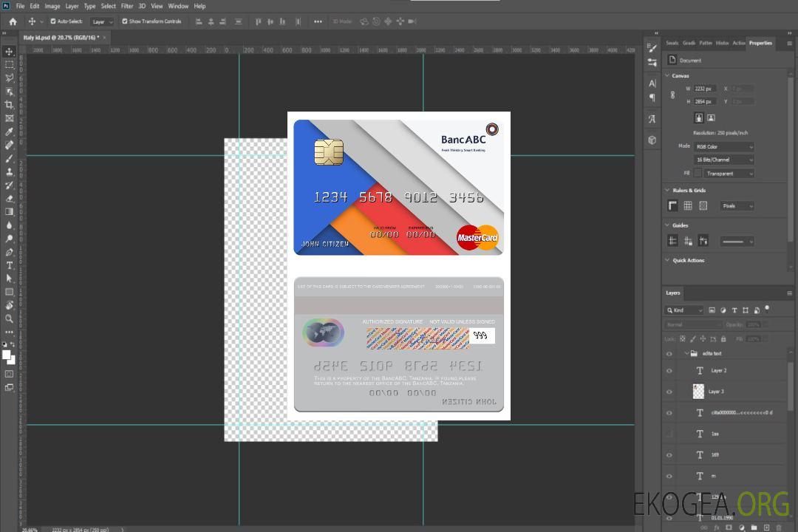The image size is (798, 532).
Task: Click the Layer 3 thumbnail
Action: pos(699,392)
